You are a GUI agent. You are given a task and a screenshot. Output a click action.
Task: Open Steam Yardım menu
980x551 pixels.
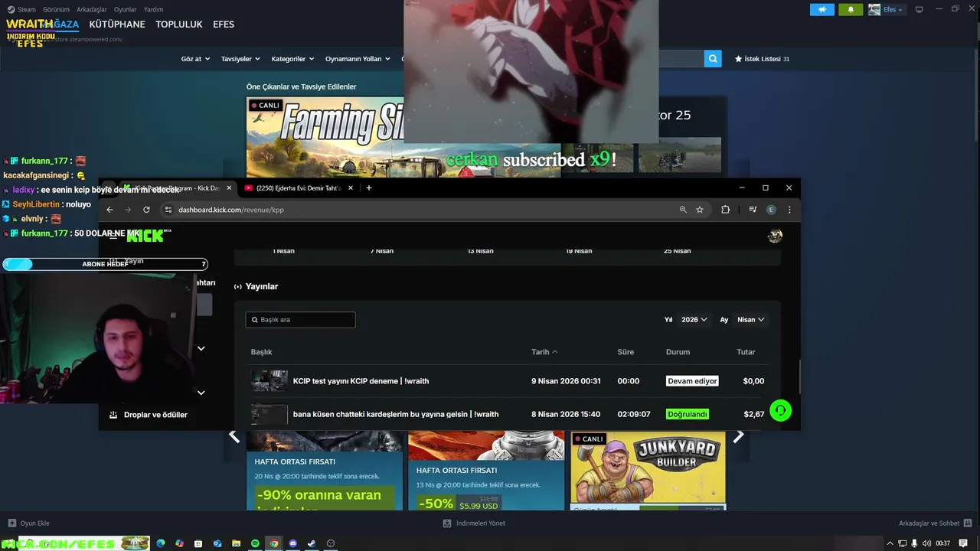click(x=154, y=10)
